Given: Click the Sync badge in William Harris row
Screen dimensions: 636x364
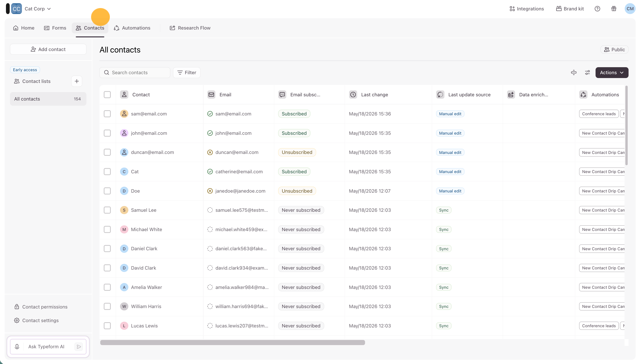Looking at the screenshot, I should pyautogui.click(x=444, y=307).
